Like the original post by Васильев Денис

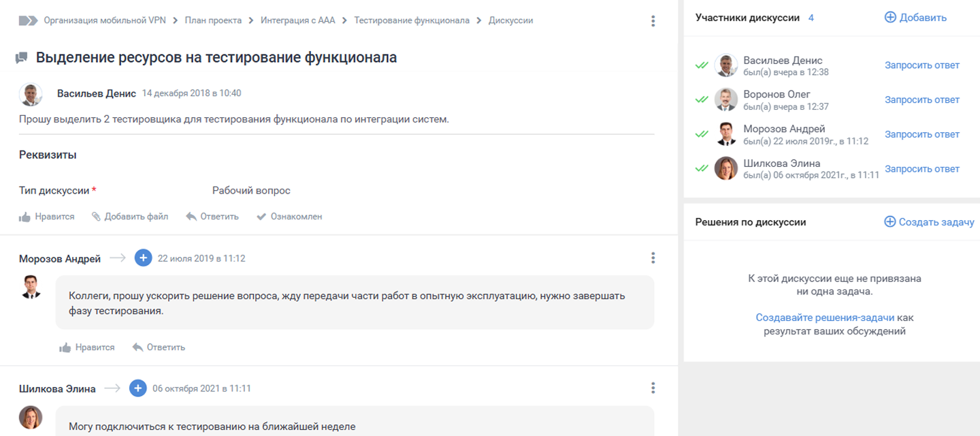click(47, 217)
